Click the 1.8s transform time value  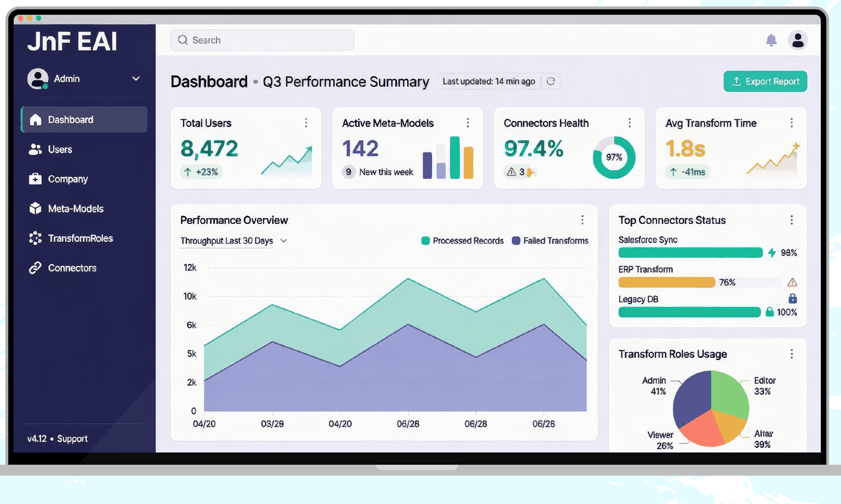[x=685, y=149]
